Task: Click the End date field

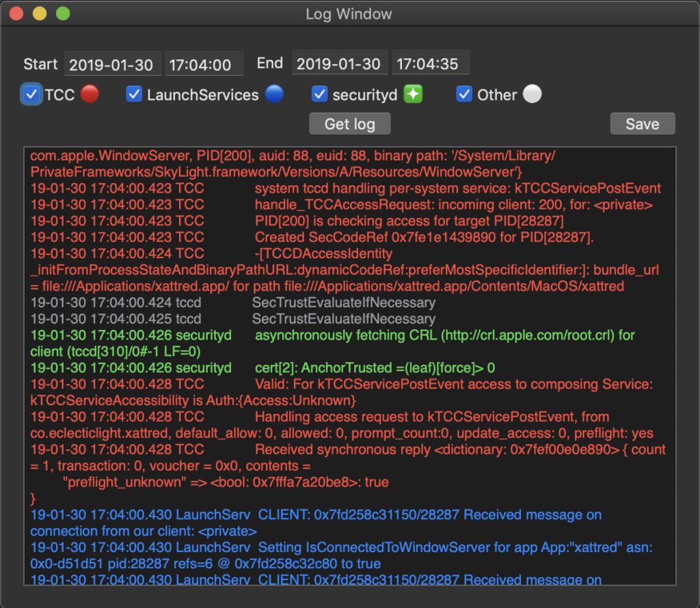Action: [x=340, y=64]
